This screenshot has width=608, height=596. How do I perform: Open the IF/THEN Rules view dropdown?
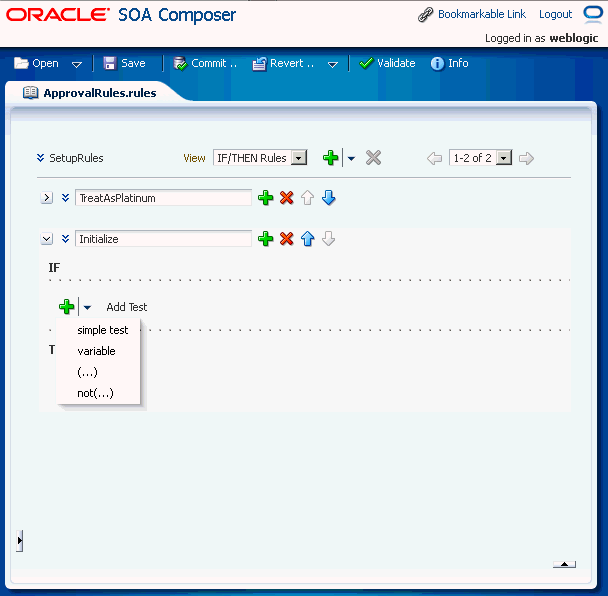299,158
